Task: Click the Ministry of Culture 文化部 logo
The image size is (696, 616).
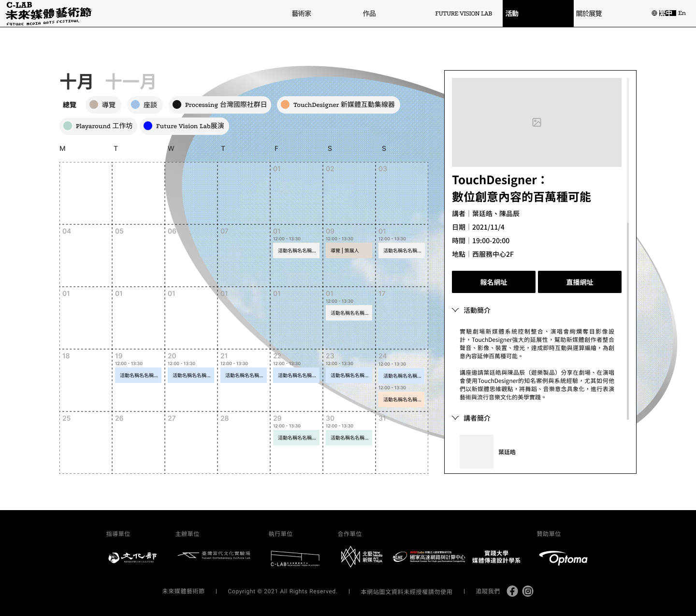Action: tap(132, 557)
